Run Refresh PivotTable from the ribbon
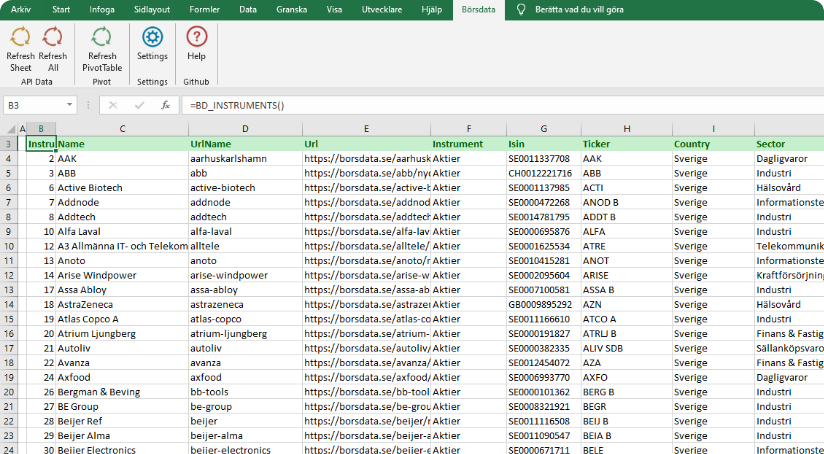 click(101, 38)
